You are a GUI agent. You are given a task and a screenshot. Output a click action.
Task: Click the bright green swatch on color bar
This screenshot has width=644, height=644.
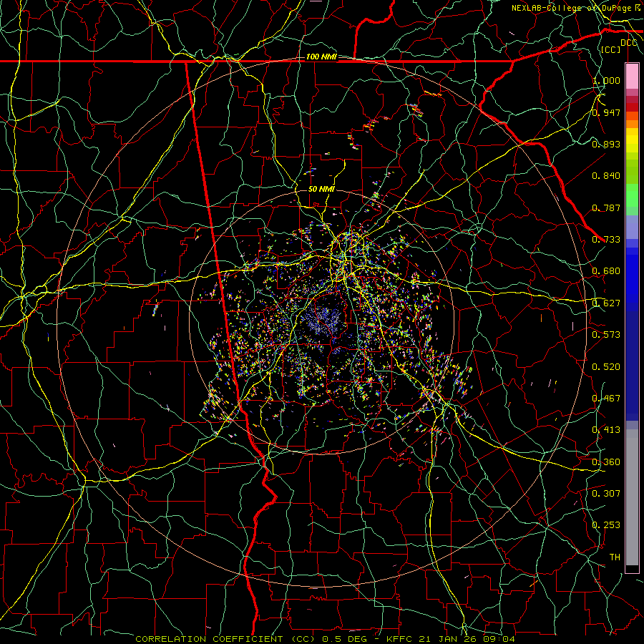632,195
